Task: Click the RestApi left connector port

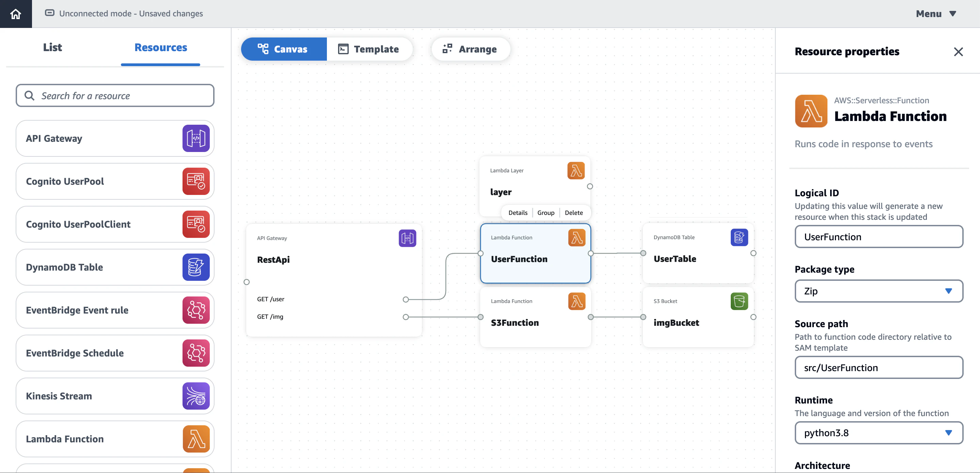Action: [247, 282]
